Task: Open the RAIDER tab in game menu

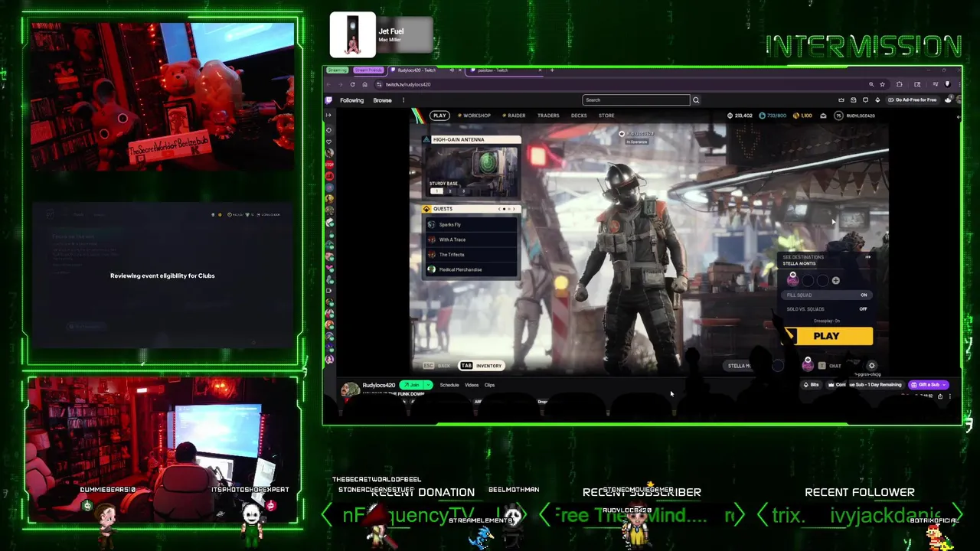Action: pyautogui.click(x=514, y=116)
